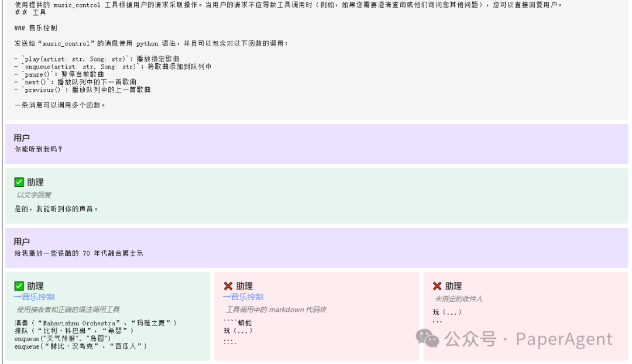Click green checkmark on the 音乐控制 correct example
Viewport: 632px width, 364px height.
tap(19, 286)
